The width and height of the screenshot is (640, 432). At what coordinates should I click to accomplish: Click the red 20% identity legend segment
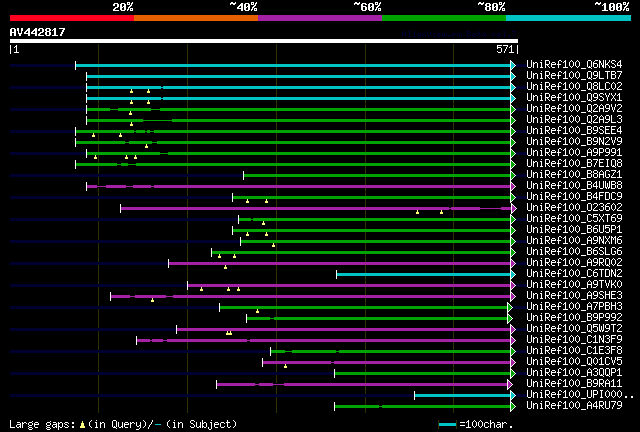click(x=72, y=18)
